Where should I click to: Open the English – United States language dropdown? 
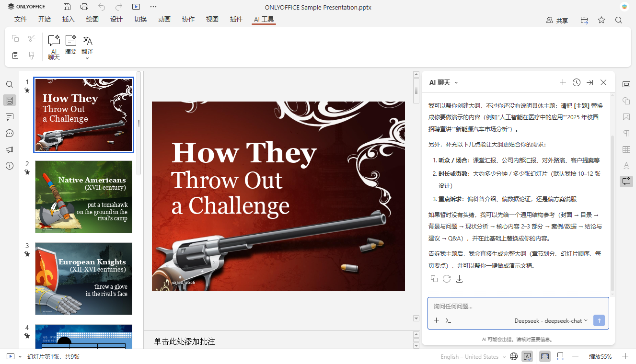click(473, 357)
